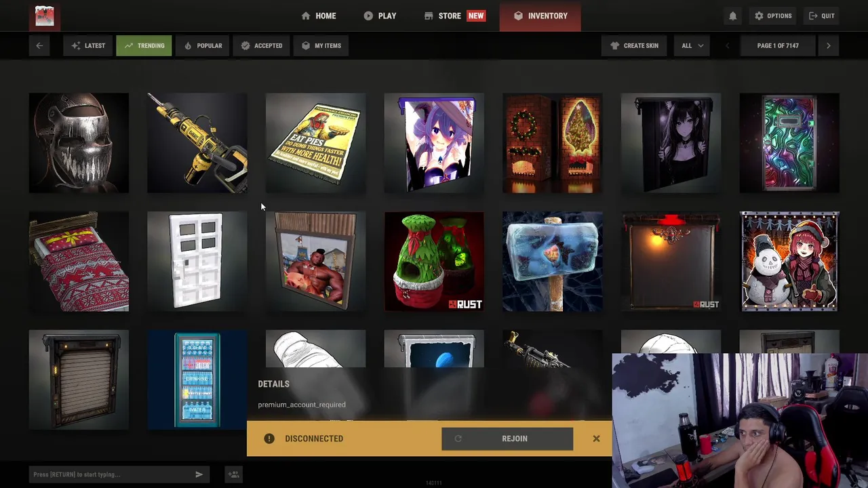Select the Inventory menu tab

coord(540,16)
